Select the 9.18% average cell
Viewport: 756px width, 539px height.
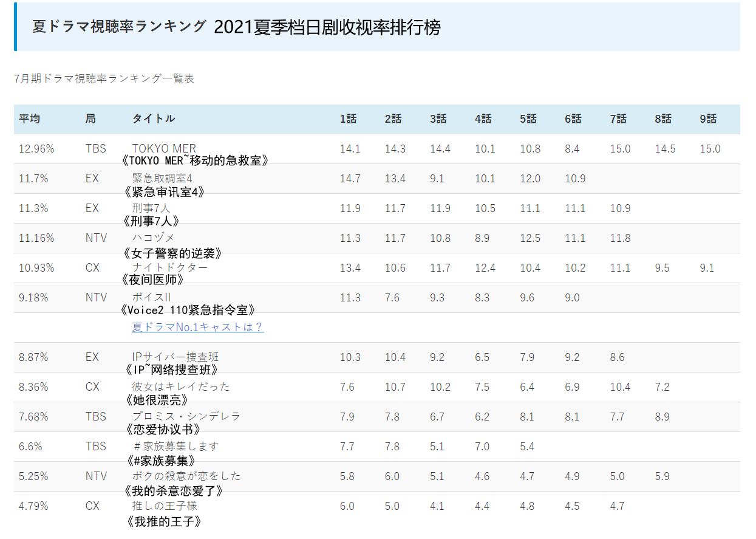click(33, 298)
